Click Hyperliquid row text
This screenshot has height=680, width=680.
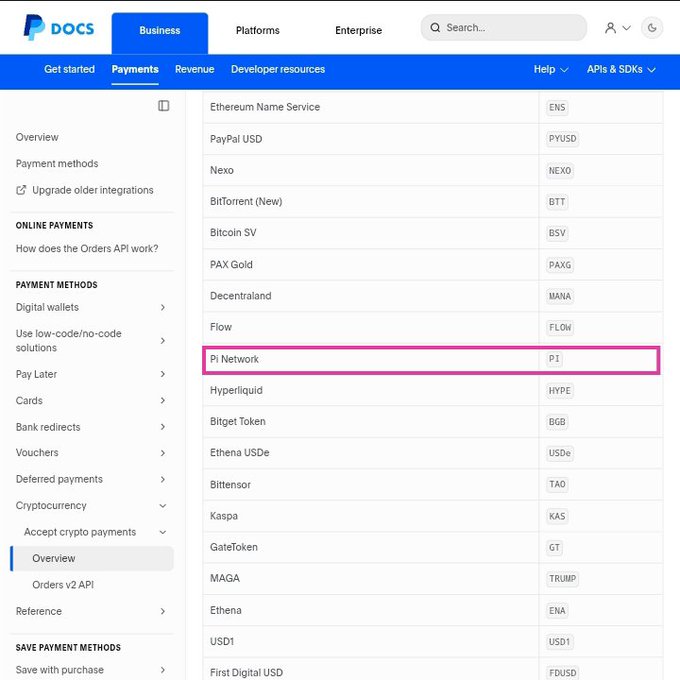(x=236, y=390)
